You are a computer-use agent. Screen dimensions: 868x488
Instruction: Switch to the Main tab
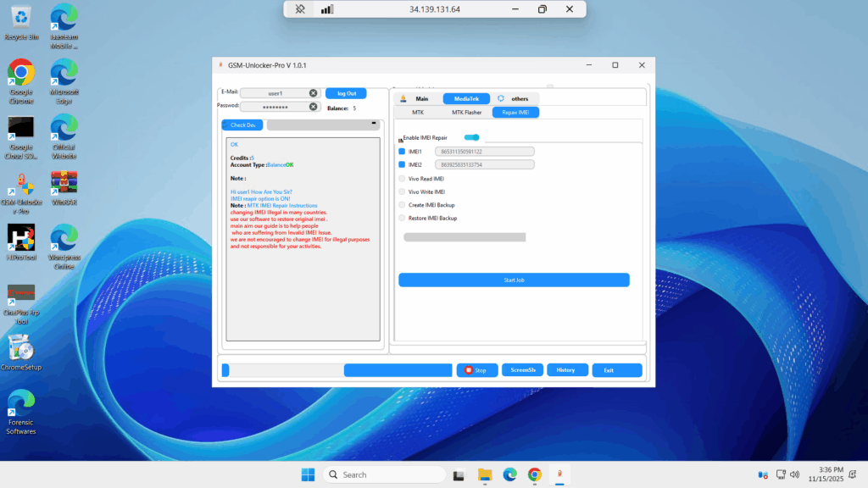click(x=415, y=99)
